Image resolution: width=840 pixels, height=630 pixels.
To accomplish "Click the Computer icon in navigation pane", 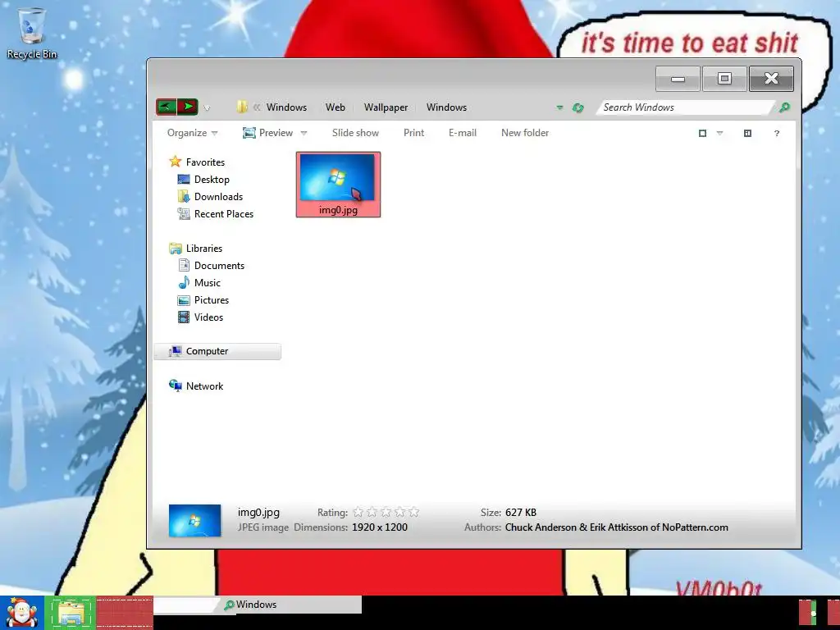I will click(x=175, y=351).
